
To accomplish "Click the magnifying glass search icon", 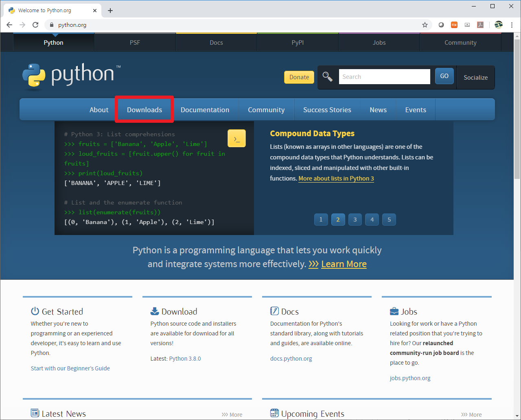I will click(328, 76).
